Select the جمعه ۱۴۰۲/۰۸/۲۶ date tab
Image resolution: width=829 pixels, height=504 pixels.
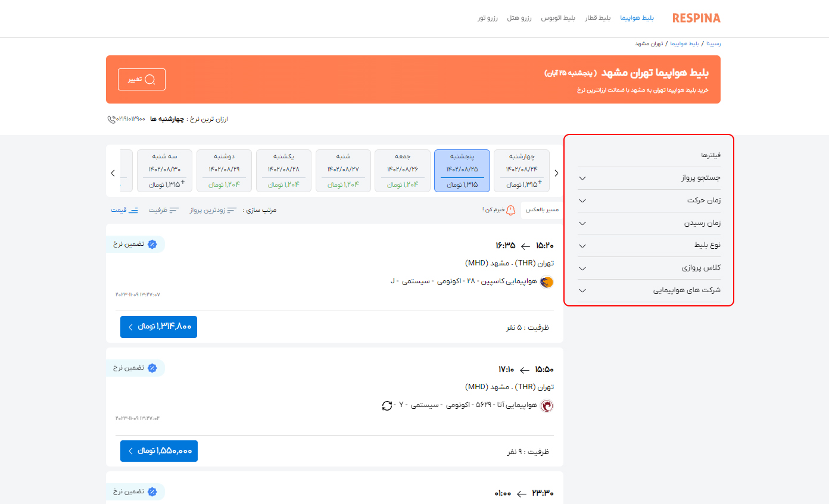pos(403,171)
